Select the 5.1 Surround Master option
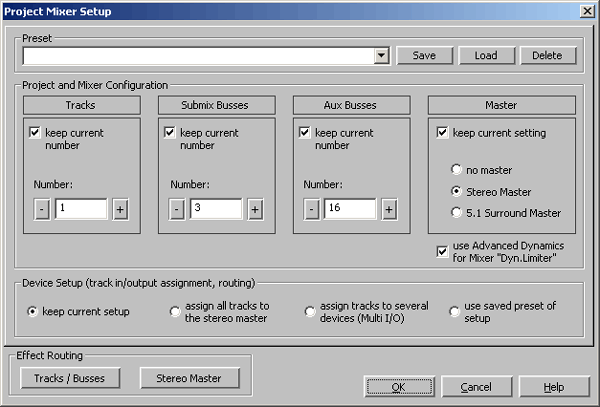Screen dimensions: 600x407 click(x=456, y=212)
